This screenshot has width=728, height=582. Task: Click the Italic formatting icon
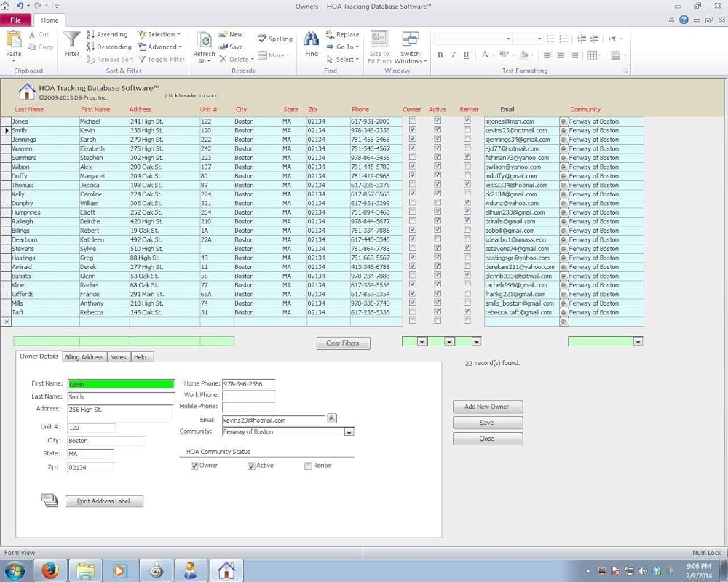click(453, 55)
